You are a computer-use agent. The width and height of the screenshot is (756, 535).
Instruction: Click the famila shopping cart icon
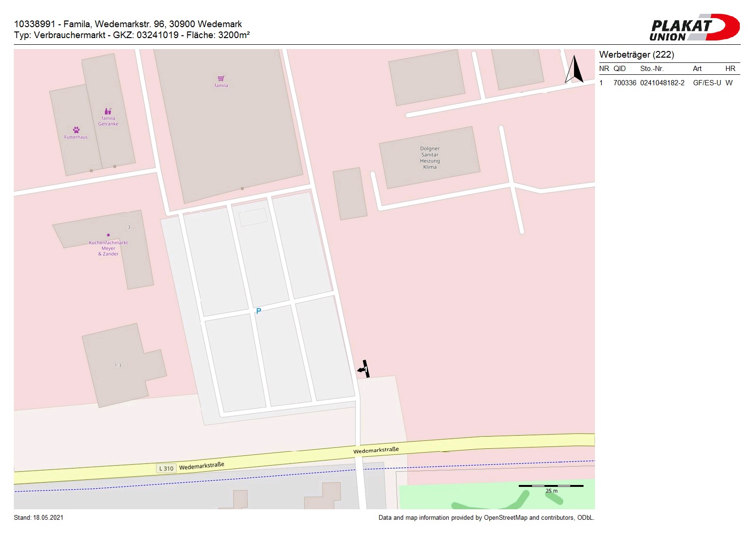[x=221, y=79]
